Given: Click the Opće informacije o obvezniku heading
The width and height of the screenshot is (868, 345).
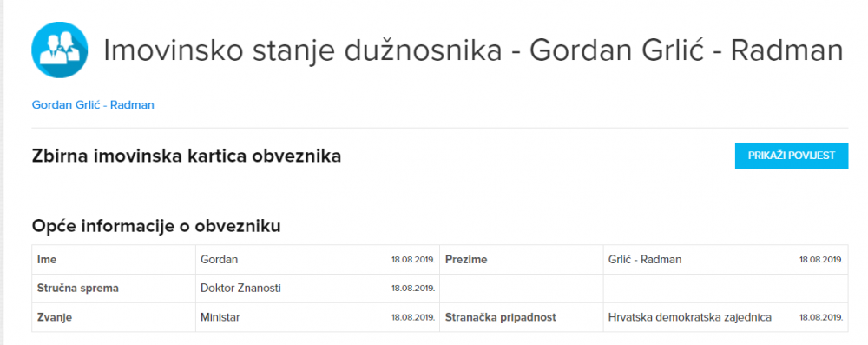Looking at the screenshot, I should [x=156, y=226].
